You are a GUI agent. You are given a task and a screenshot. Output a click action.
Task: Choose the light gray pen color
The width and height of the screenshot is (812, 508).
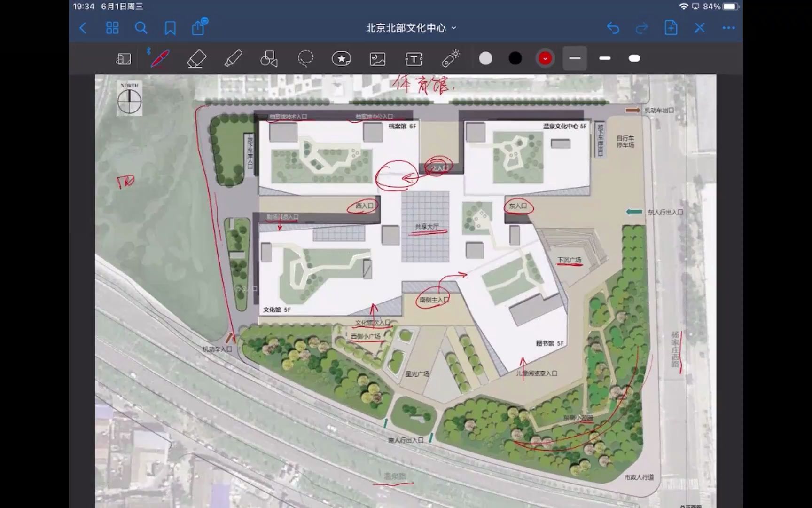tap(486, 58)
